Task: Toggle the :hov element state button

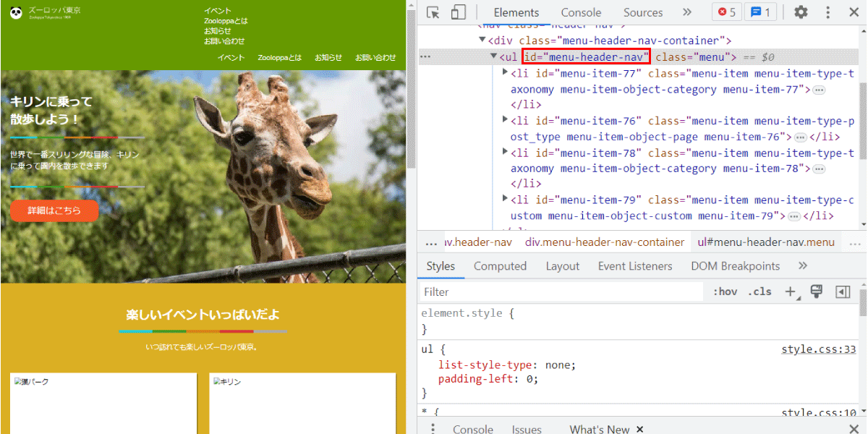Action: pos(725,292)
